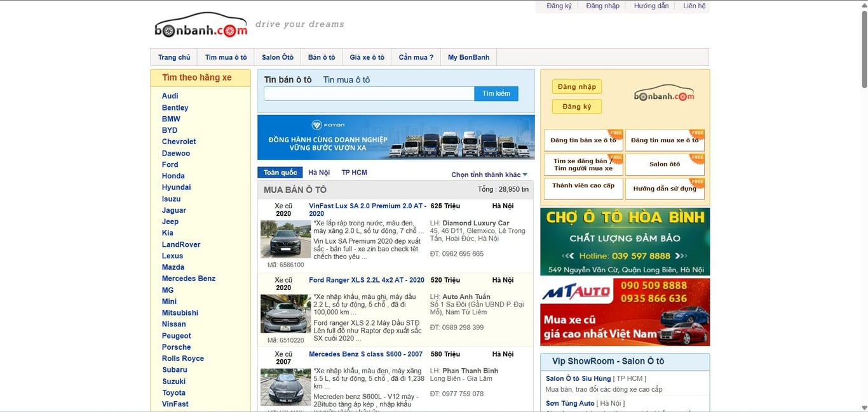Select Ford in brand list
The height and width of the screenshot is (412, 868).
[x=170, y=164]
